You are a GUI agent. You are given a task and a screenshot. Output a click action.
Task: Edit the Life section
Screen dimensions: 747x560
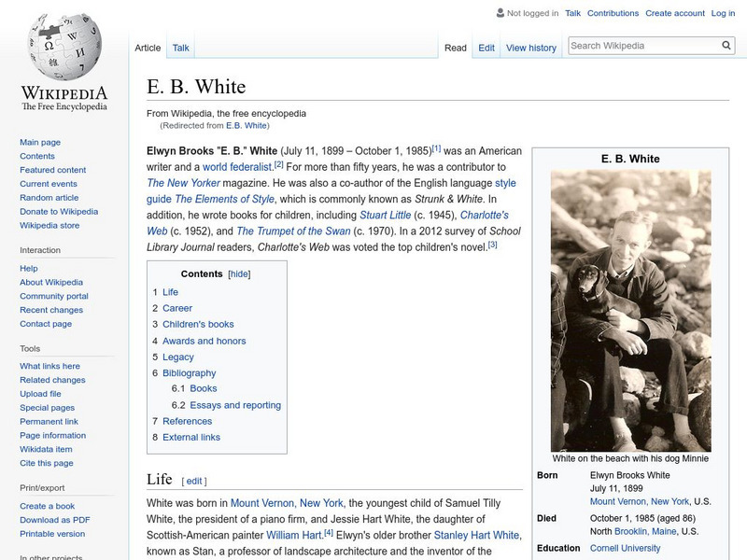click(x=194, y=482)
